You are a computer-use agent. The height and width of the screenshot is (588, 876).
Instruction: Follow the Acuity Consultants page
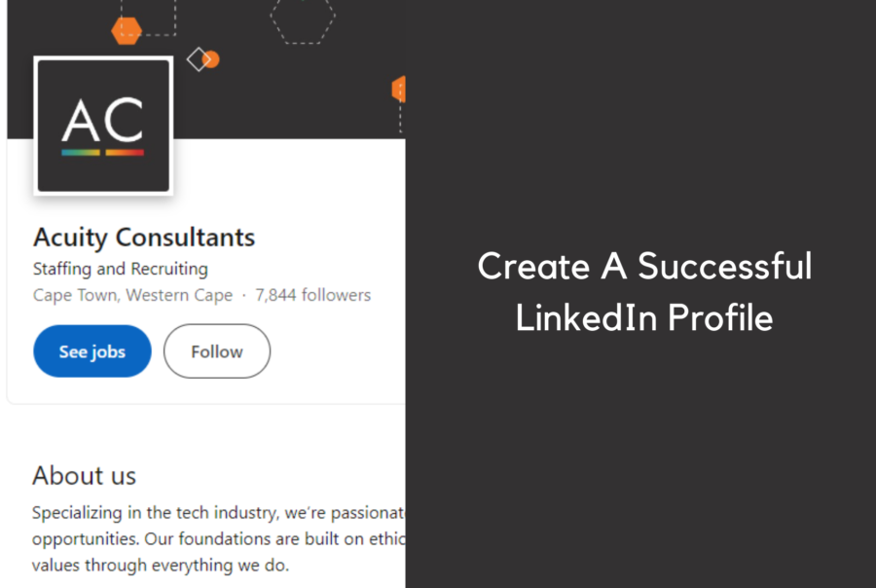(216, 351)
